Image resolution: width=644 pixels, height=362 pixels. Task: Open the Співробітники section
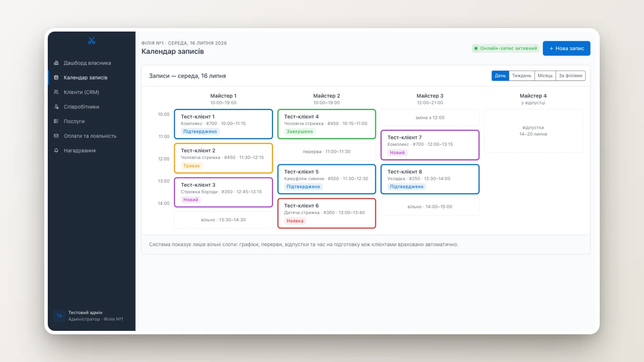(x=92, y=107)
